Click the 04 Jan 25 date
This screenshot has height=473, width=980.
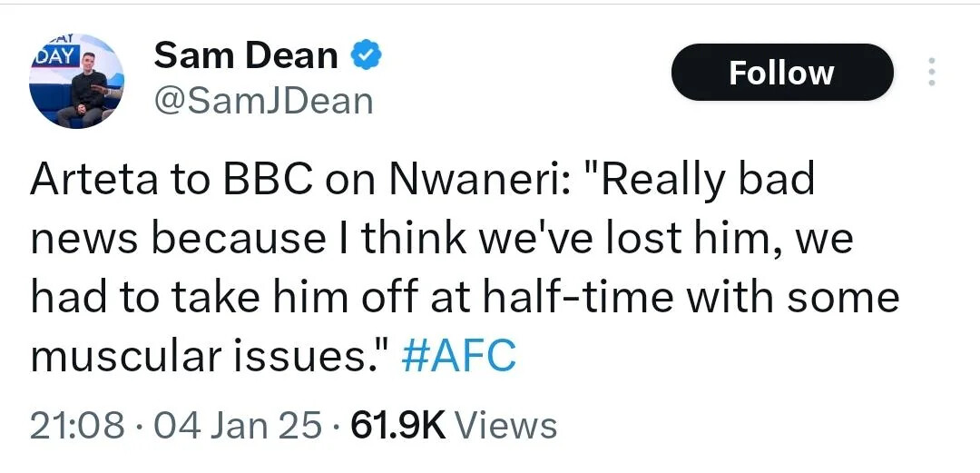tap(240, 427)
